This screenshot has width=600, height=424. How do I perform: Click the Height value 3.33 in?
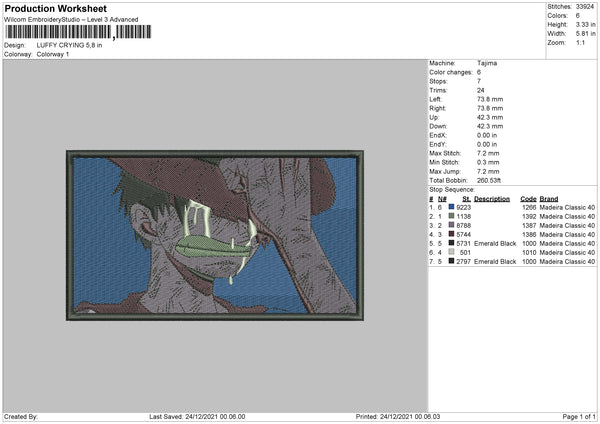pyautogui.click(x=585, y=24)
